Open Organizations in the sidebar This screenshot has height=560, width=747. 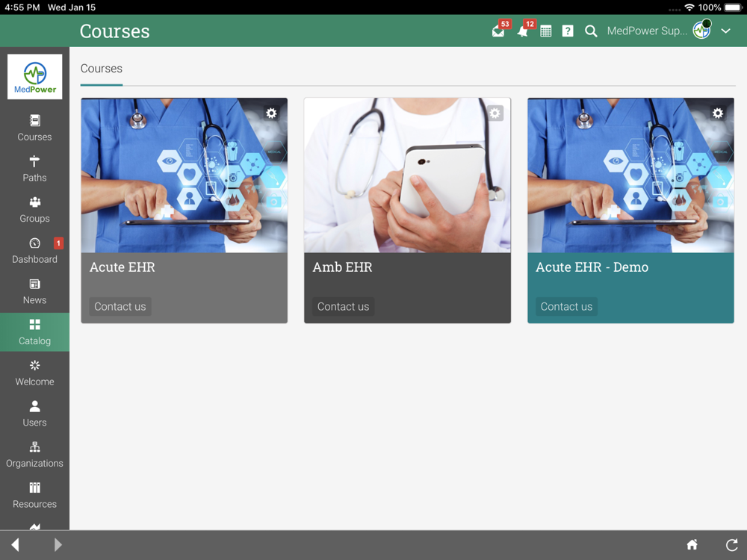click(34, 455)
